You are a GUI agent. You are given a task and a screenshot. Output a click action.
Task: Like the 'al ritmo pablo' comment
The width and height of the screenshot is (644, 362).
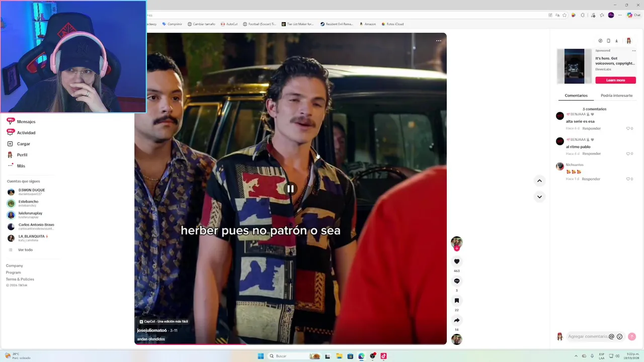click(629, 154)
